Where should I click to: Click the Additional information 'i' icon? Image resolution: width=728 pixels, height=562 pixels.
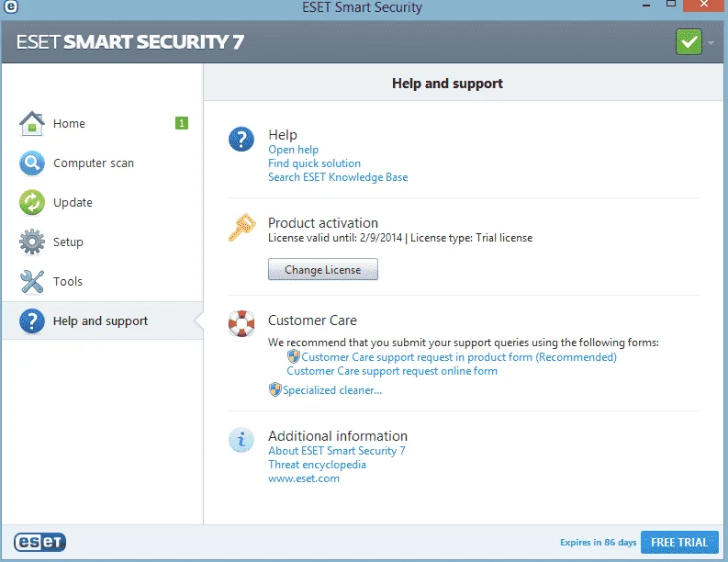[x=241, y=439]
